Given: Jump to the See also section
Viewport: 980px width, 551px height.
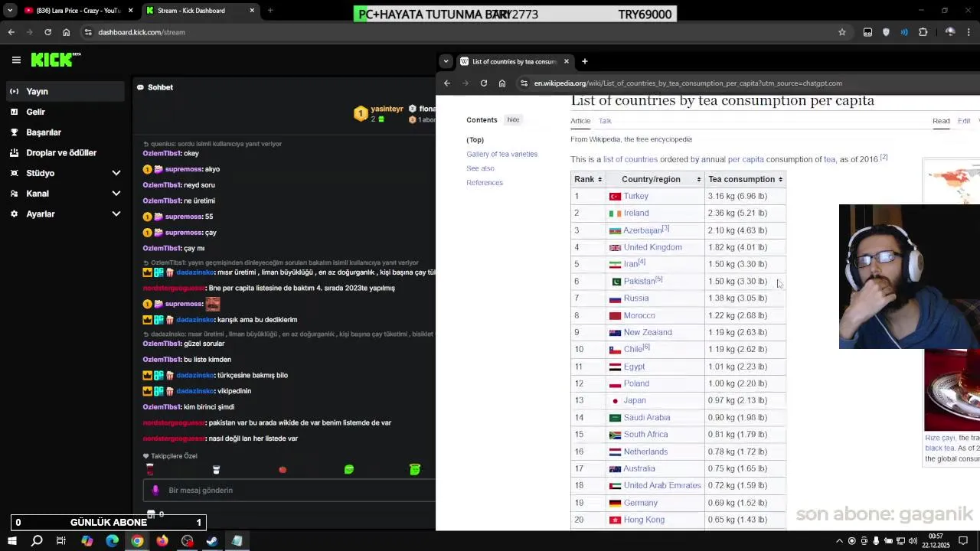Looking at the screenshot, I should [x=480, y=168].
